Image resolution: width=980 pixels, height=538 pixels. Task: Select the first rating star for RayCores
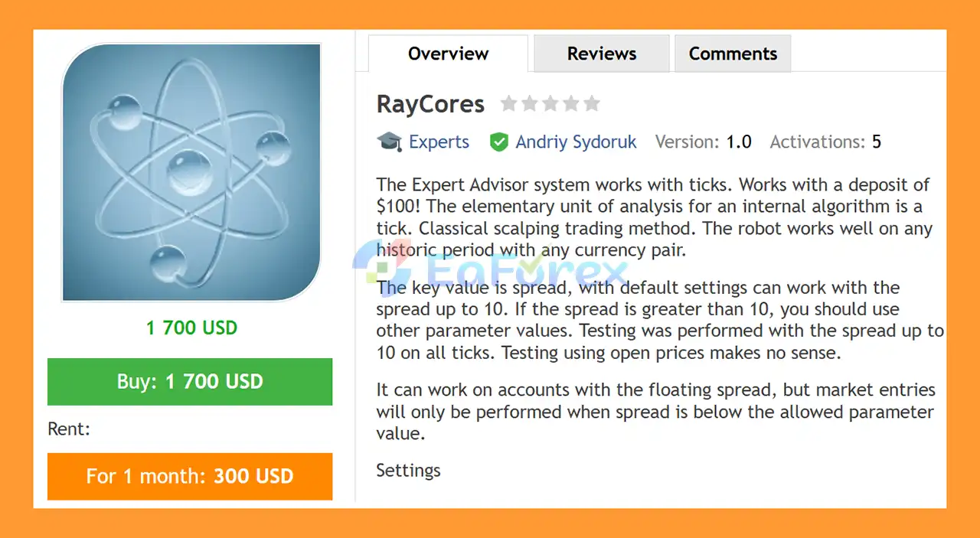click(509, 103)
